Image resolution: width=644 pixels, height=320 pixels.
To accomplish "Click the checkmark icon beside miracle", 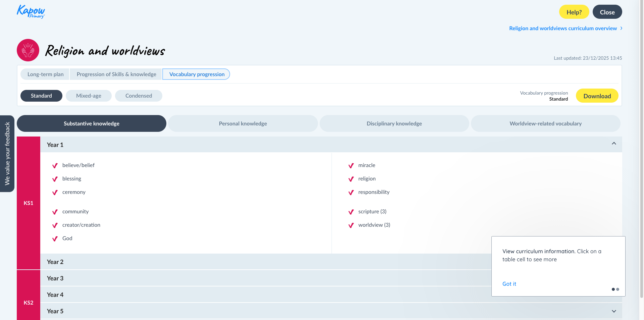I will click(x=351, y=166).
